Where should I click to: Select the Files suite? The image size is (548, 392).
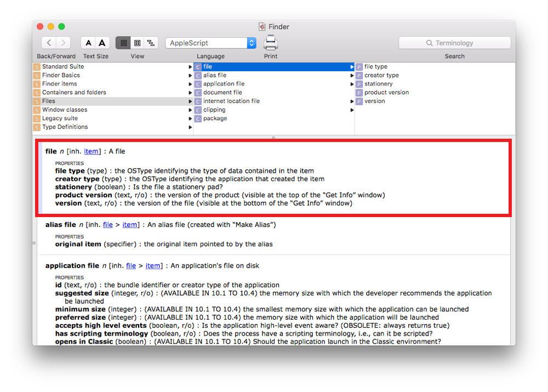pos(113,101)
